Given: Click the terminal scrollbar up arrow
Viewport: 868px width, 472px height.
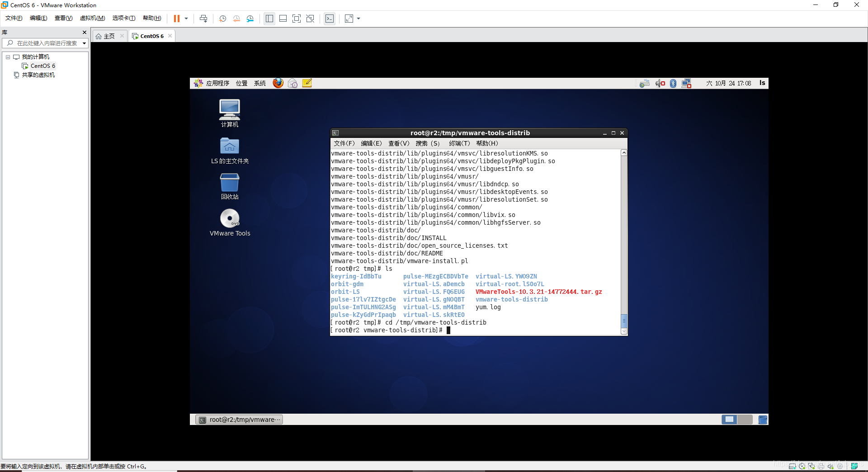Looking at the screenshot, I should pyautogui.click(x=624, y=153).
